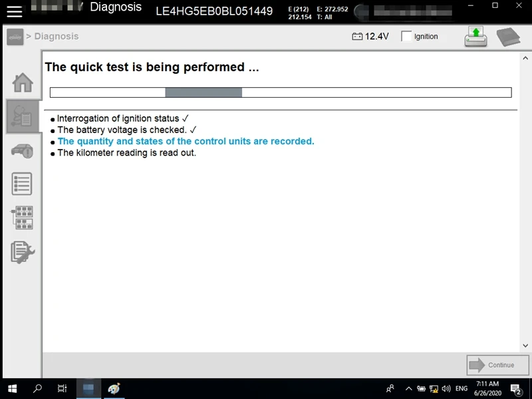This screenshot has height=399, width=532.
Task: Open the Windows Start menu
Action: (x=12, y=388)
